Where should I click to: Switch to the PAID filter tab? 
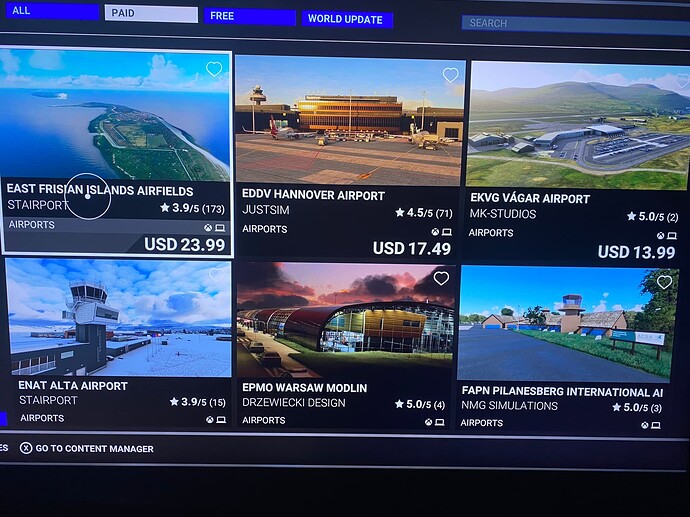pos(151,14)
